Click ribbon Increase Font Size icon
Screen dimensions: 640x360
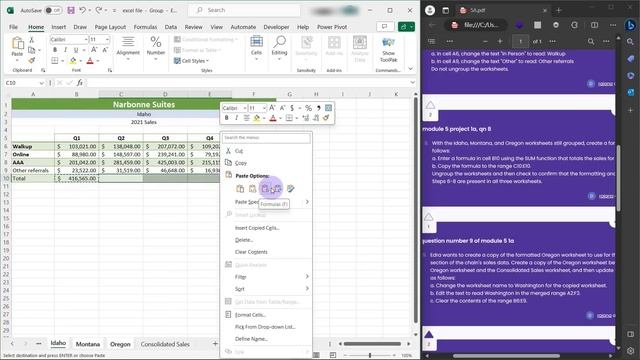[x=94, y=50]
